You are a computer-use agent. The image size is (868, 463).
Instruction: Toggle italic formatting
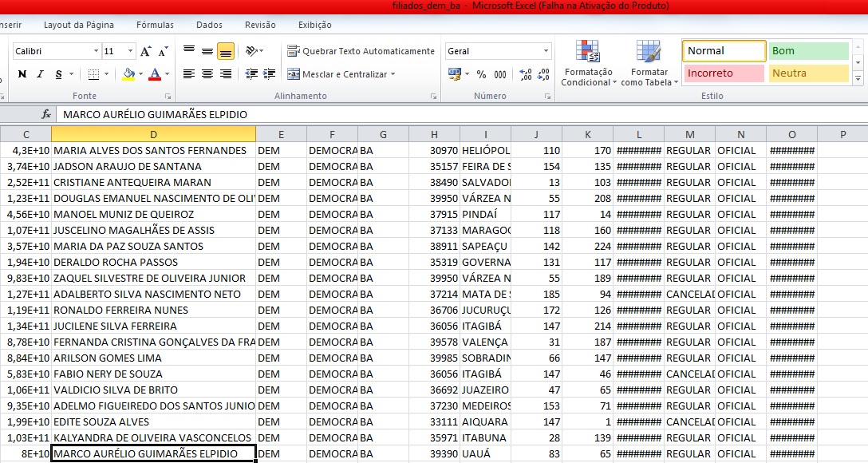[40, 74]
